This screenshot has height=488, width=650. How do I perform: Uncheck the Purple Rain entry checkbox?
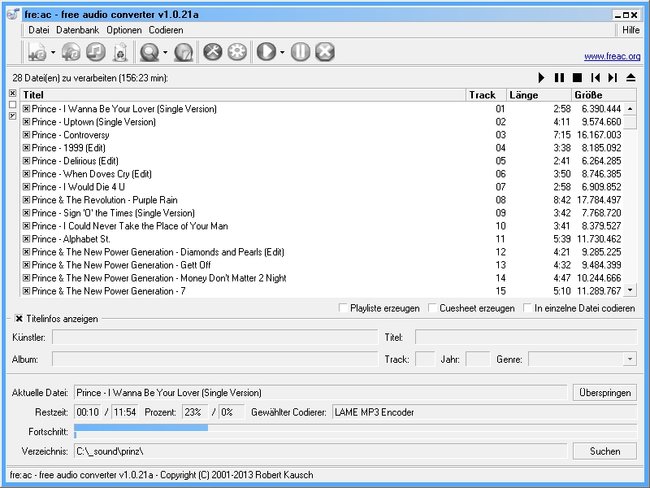(26, 200)
